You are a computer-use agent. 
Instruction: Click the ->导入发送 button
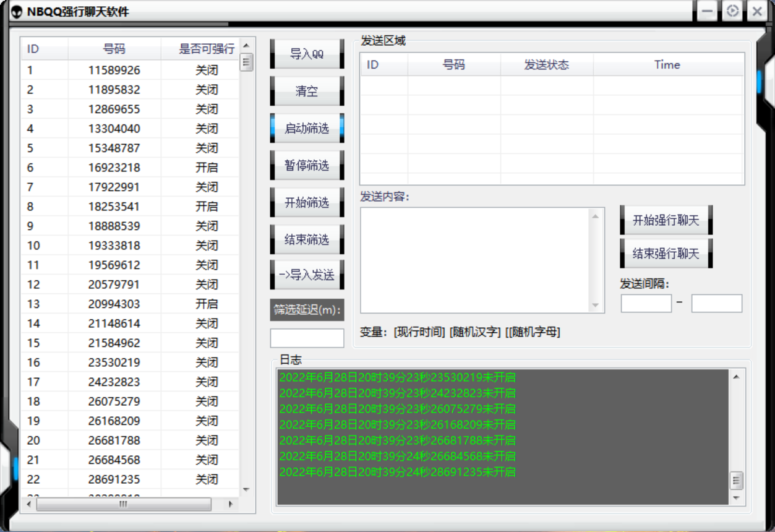(307, 275)
